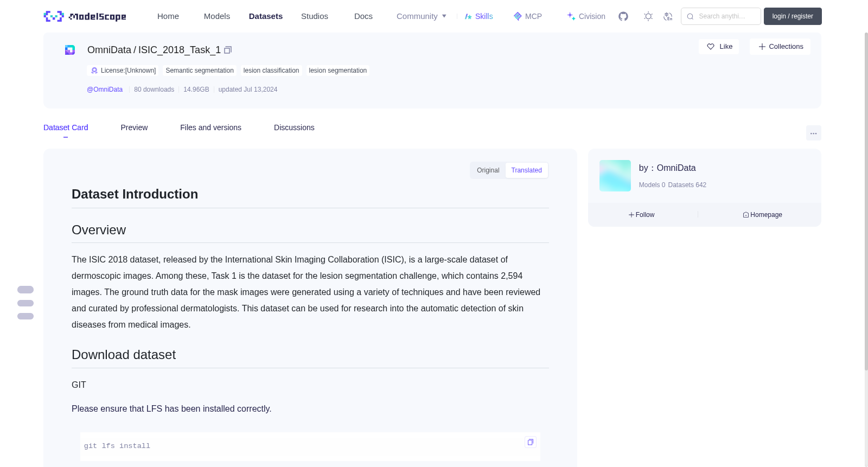The height and width of the screenshot is (467, 868).
Task: Open the three-dot more options menu
Action: point(814,133)
